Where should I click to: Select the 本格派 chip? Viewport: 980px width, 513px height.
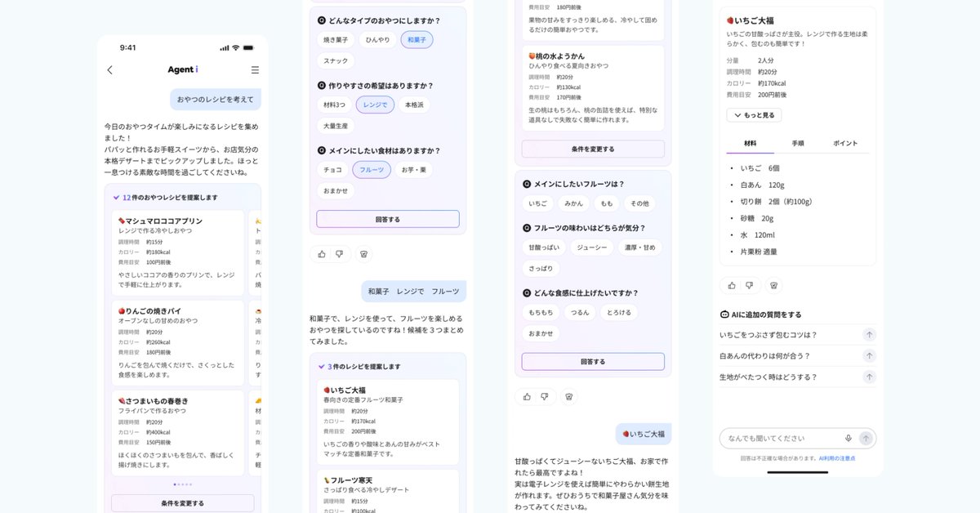[415, 105]
